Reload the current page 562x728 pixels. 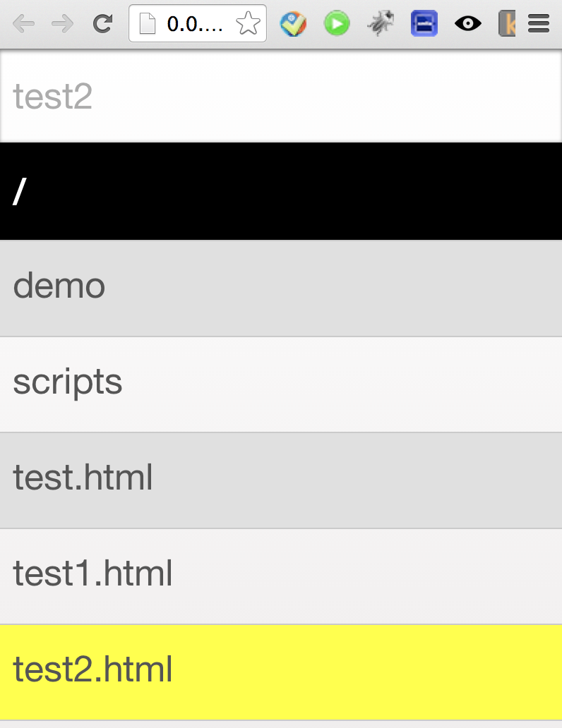pos(103,24)
